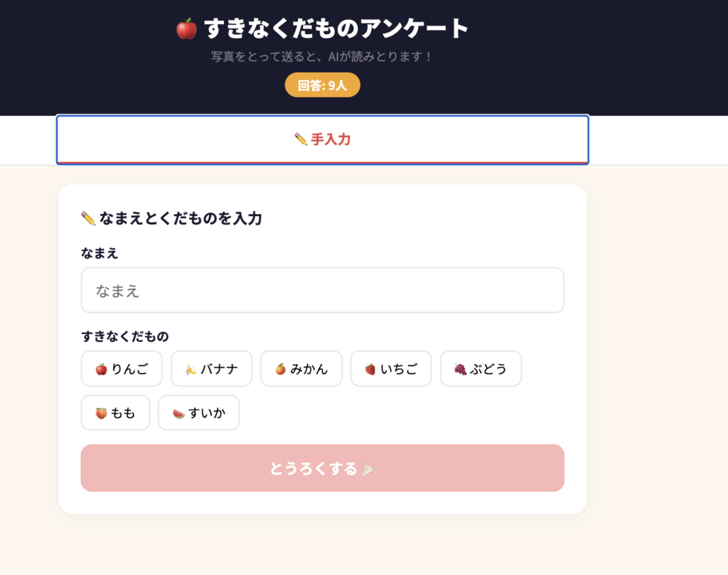This screenshot has height=575, width=728.
Task: Switch to the 手入力 tab
Action: (x=323, y=140)
